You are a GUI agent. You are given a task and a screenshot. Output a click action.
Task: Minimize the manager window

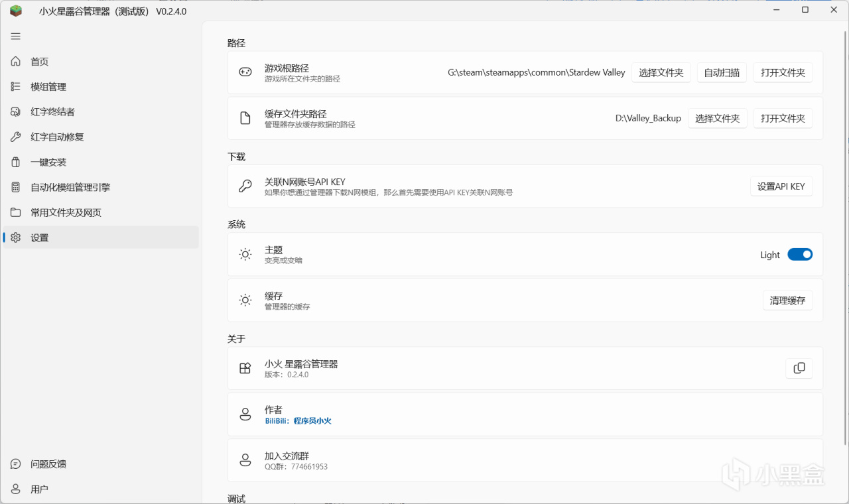click(x=777, y=10)
